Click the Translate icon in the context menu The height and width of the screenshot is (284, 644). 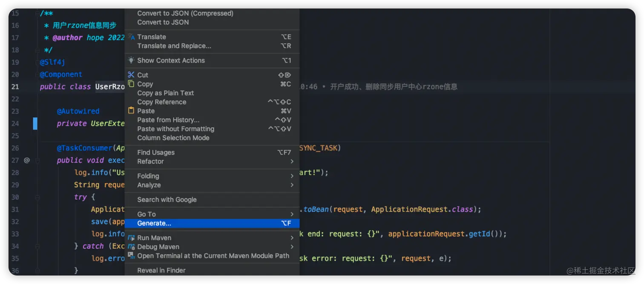[x=131, y=37]
